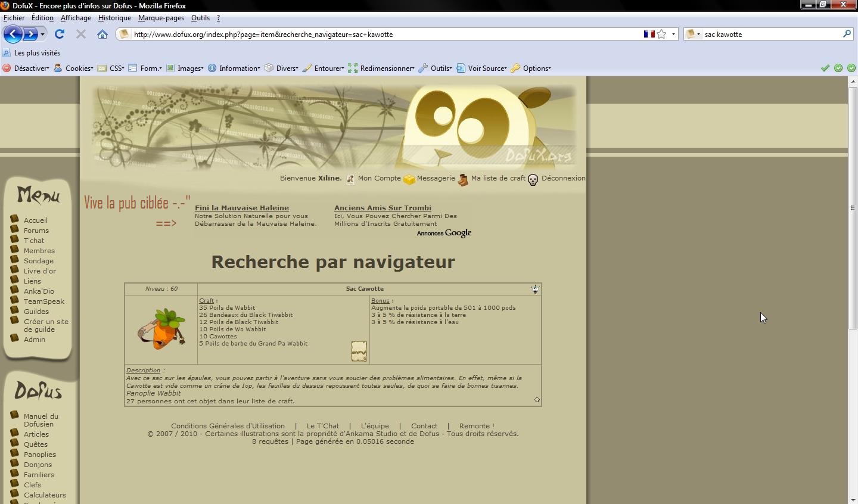The width and height of the screenshot is (858, 504).
Task: Reload the current page
Action: click(60, 34)
